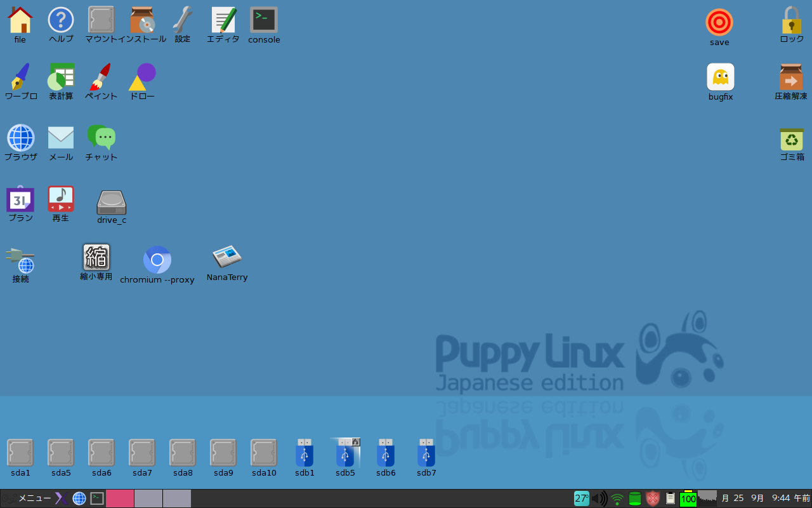Open the 表計算 spreadsheet app
This screenshot has height=508, width=812.
coord(61,75)
